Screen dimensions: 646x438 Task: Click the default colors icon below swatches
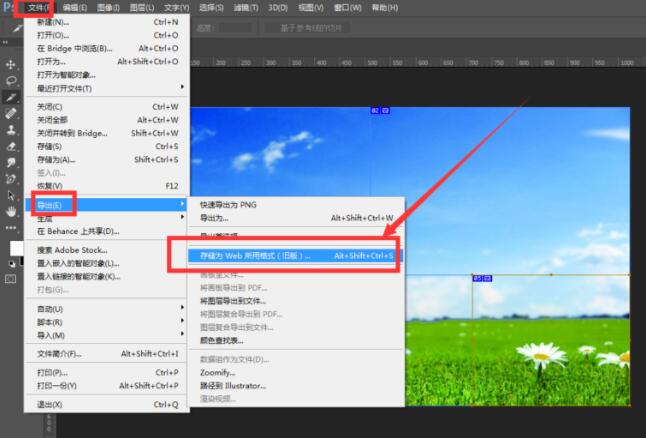(x=12, y=264)
